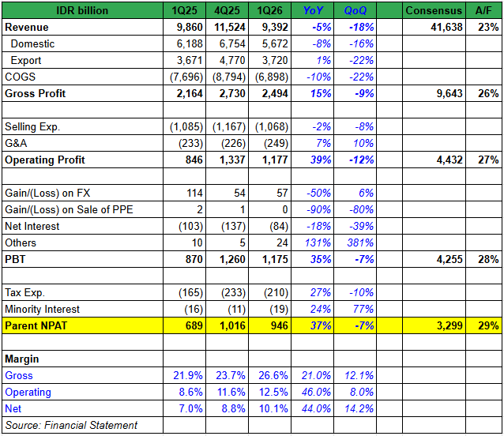Click the Gross Profit row label
The width and height of the screenshot is (504, 436).
point(36,93)
